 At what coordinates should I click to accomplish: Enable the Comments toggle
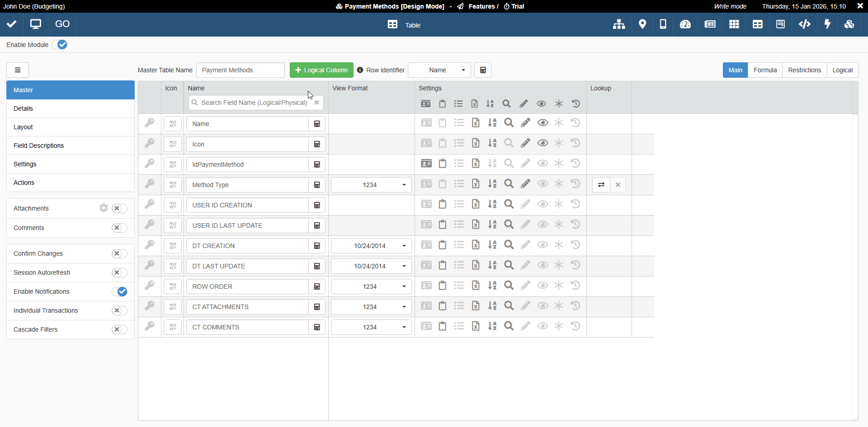(x=119, y=228)
